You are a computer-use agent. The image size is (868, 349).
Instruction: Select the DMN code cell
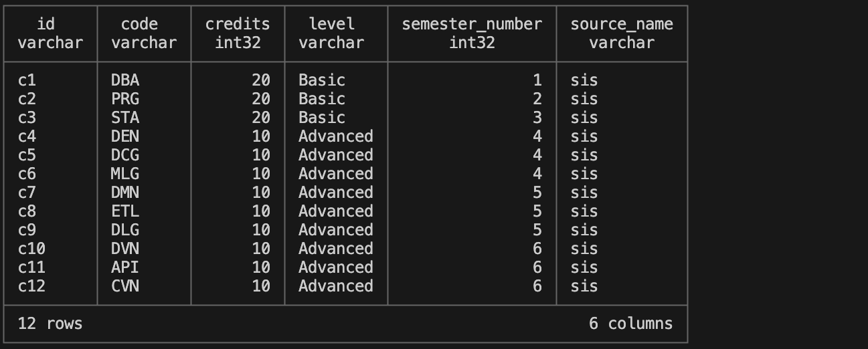tap(125, 193)
